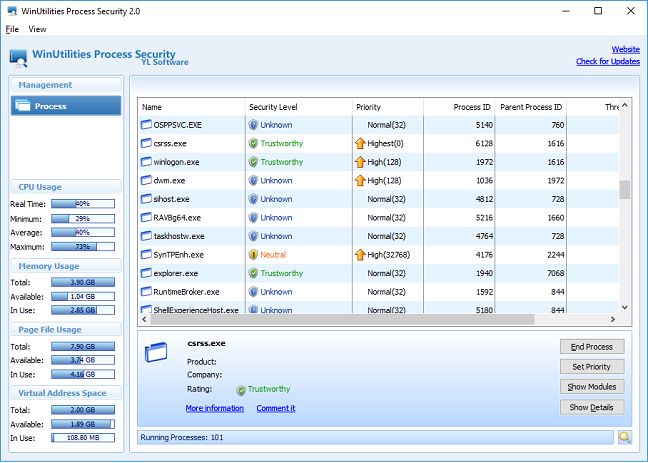Click the WinUtilities logo icon in header

pos(19,58)
